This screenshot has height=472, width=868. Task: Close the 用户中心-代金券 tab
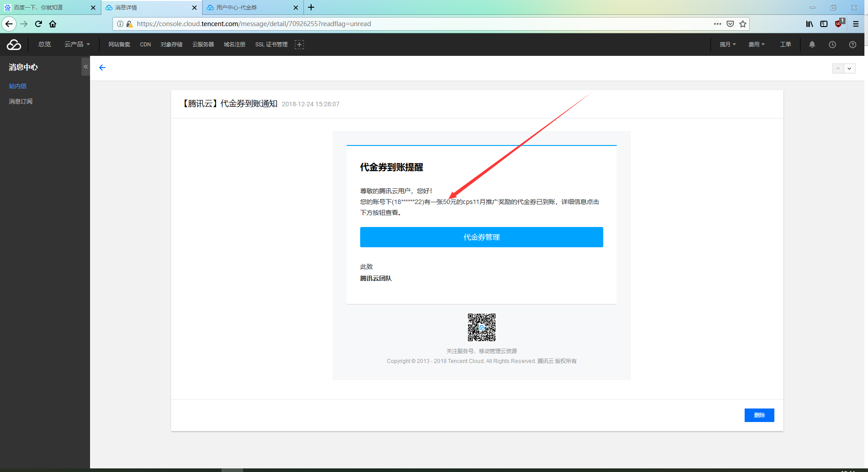[x=296, y=8]
